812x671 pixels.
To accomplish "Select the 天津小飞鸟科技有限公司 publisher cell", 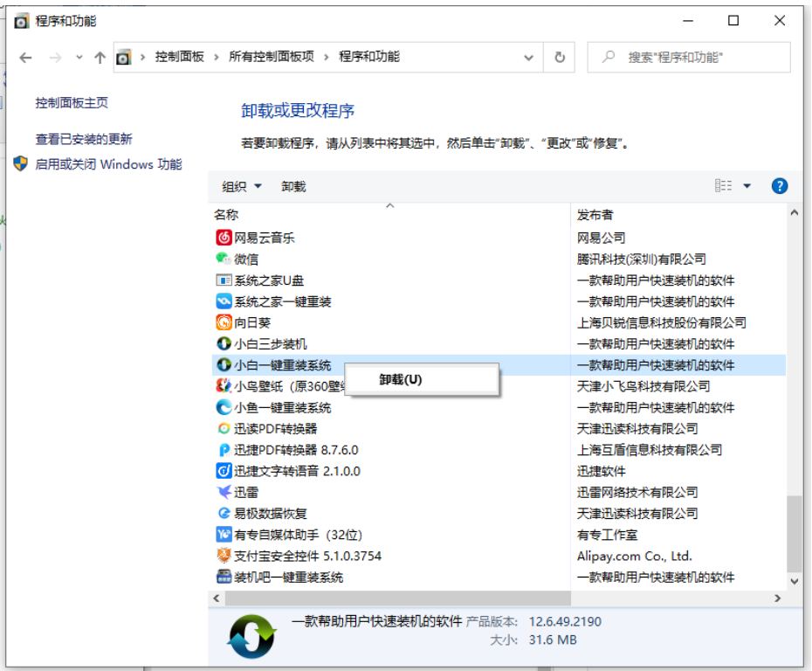I will click(x=643, y=386).
